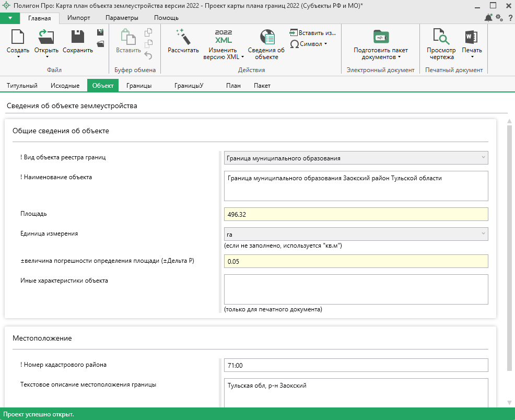Click the help question mark icon
Viewport: 515px width, 420px height.
point(510,18)
